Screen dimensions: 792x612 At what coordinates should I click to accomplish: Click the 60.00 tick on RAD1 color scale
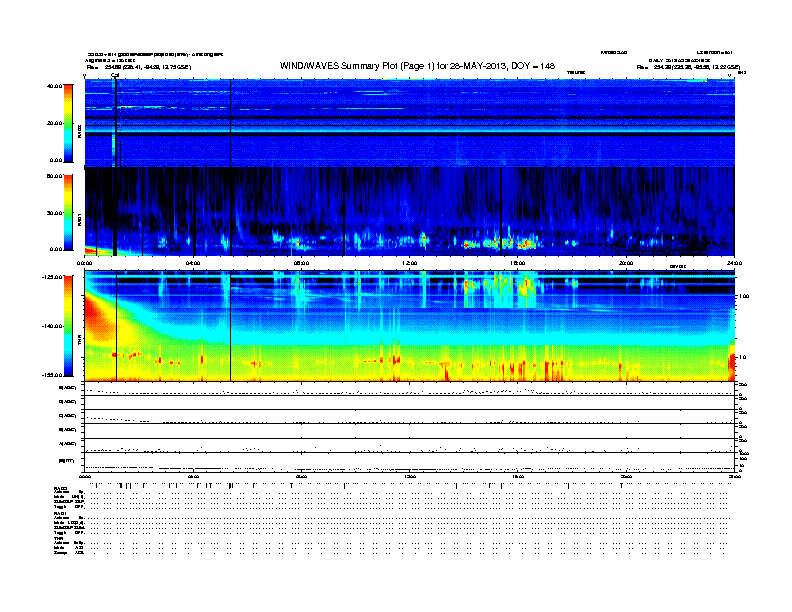(55, 176)
